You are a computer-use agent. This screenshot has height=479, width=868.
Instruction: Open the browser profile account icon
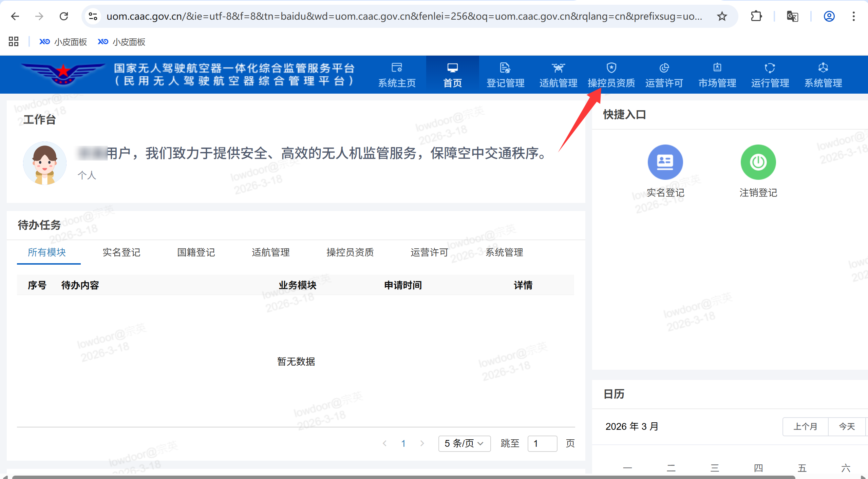tap(829, 16)
